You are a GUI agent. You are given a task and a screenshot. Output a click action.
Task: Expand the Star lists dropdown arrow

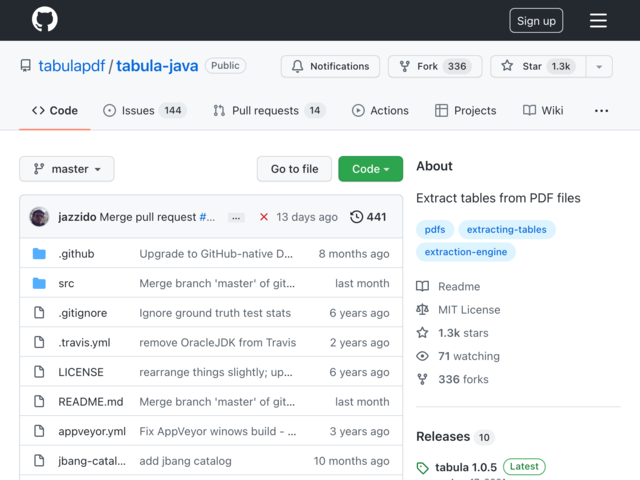click(x=599, y=66)
